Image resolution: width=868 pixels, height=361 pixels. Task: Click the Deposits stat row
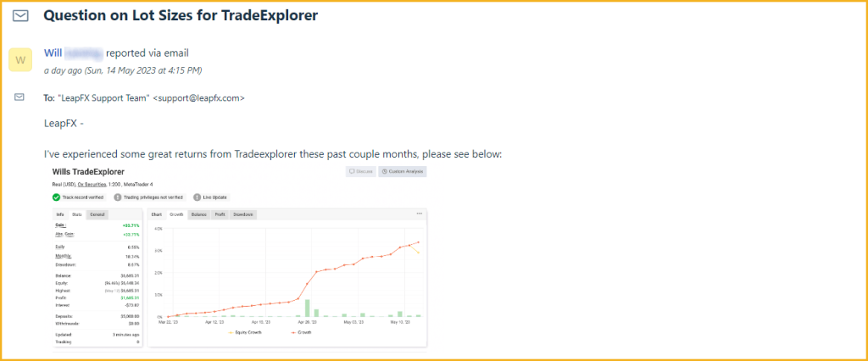pyautogui.click(x=97, y=316)
